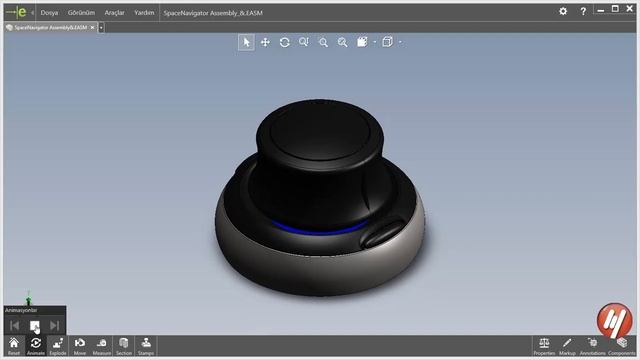Open the Components panel
The image size is (640, 360).
[x=621, y=346]
